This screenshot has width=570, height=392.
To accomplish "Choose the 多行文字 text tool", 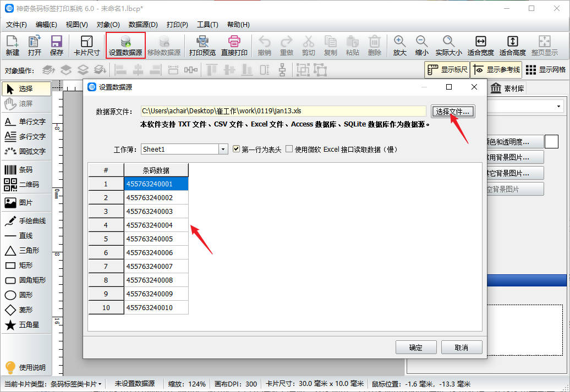I will pyautogui.click(x=26, y=136).
